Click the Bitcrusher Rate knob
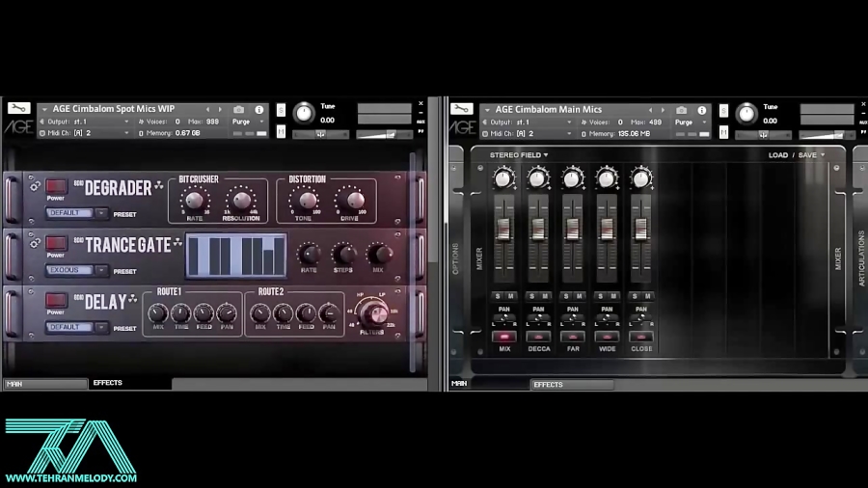This screenshot has height=488, width=868. (x=194, y=201)
